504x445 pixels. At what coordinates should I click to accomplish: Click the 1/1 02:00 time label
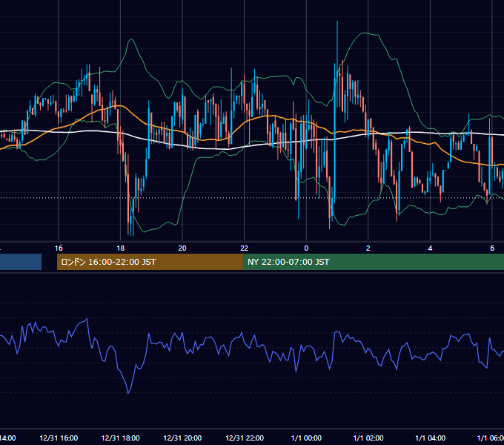click(368, 438)
